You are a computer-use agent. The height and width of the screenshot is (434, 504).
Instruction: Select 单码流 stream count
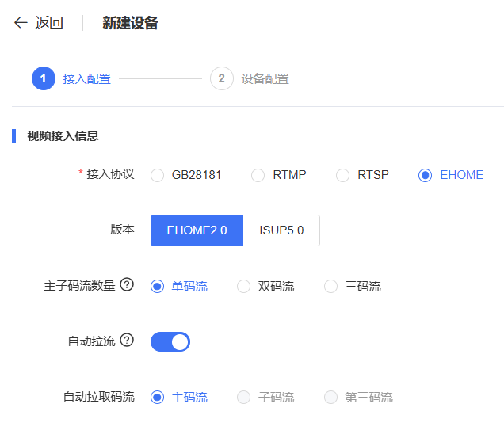pos(179,286)
